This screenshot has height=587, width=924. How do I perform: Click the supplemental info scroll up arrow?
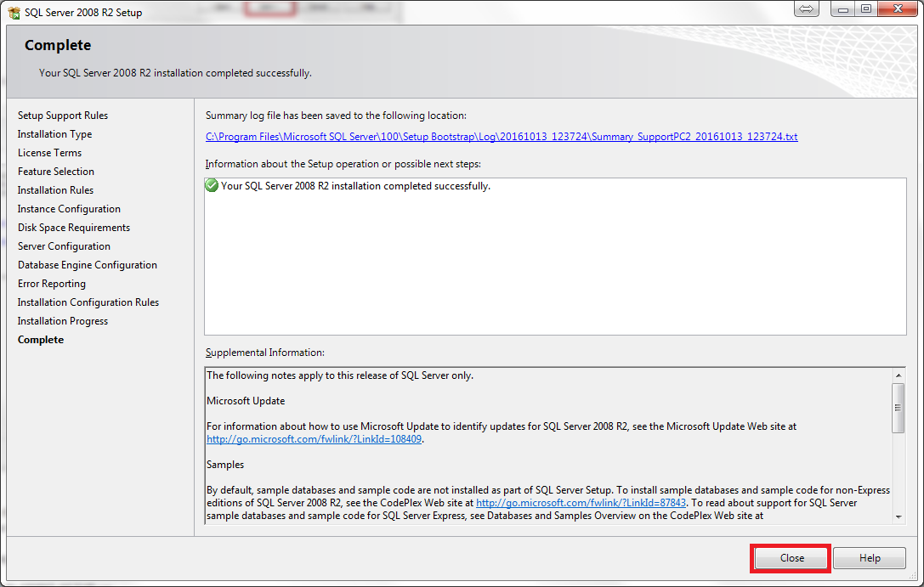click(898, 375)
